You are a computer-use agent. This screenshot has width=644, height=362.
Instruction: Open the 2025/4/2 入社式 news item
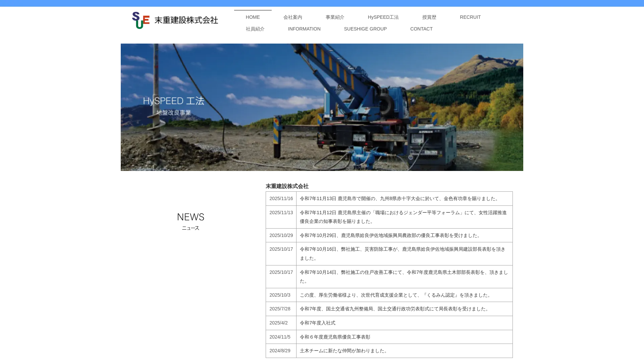388,323
